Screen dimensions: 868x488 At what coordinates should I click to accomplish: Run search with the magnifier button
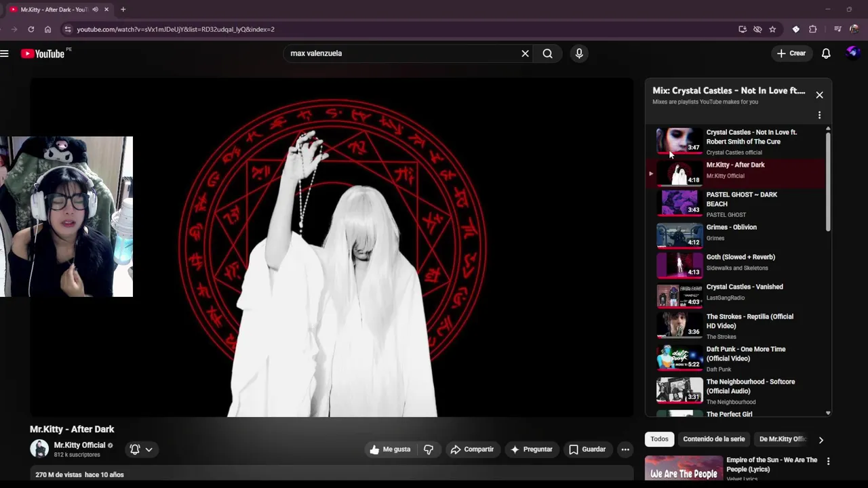pyautogui.click(x=548, y=54)
